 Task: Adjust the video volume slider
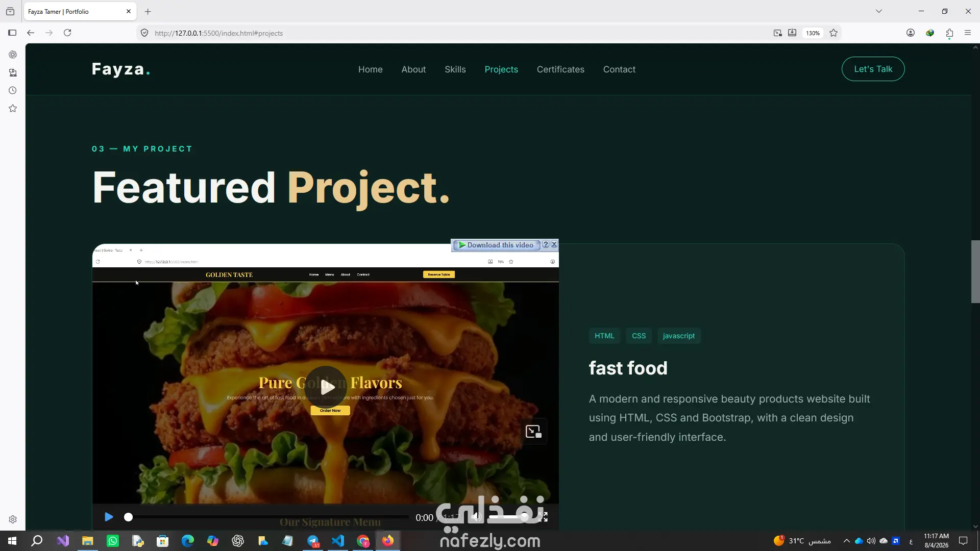click(509, 517)
